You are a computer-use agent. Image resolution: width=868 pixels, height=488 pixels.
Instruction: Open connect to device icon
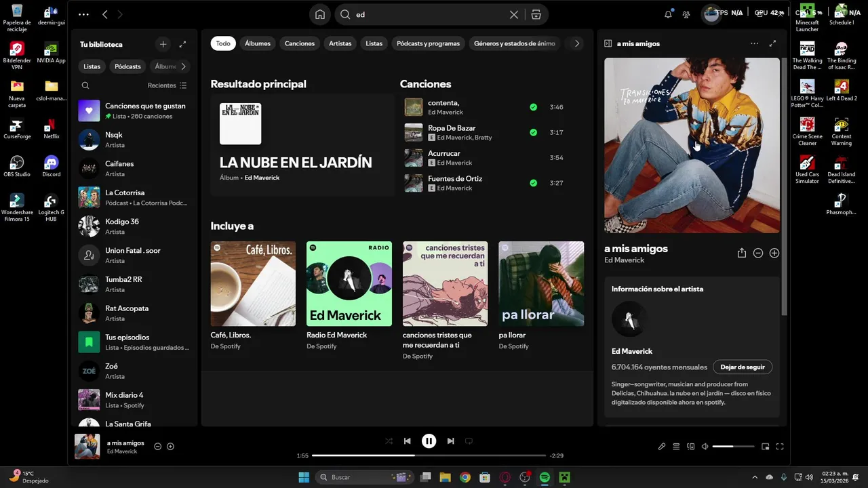690,447
